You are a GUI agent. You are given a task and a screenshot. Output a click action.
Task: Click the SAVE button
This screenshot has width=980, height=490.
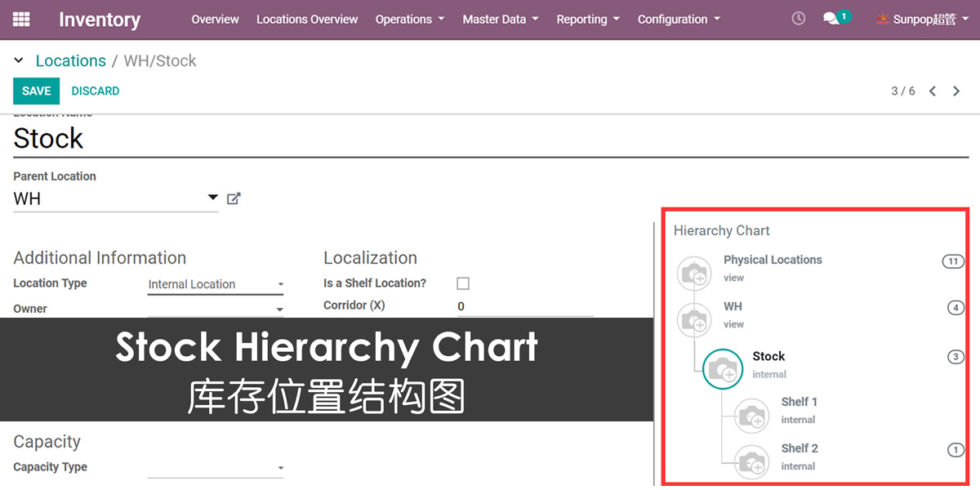tap(36, 91)
